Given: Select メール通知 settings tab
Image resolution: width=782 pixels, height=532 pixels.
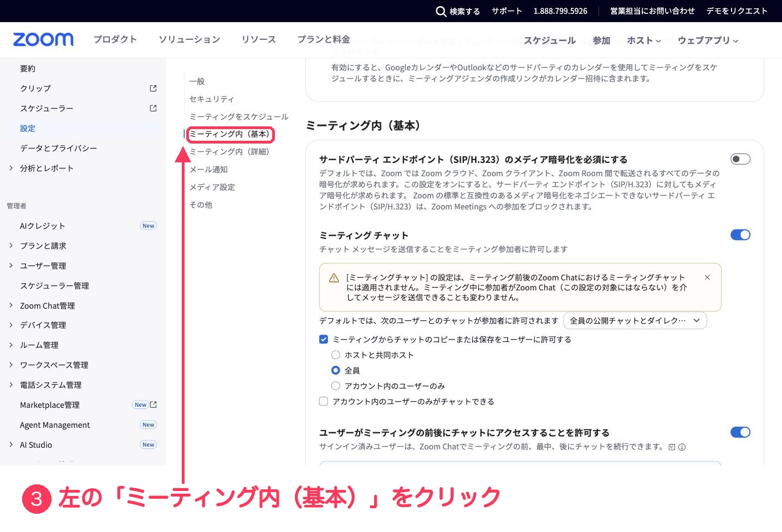Looking at the screenshot, I should (x=208, y=169).
